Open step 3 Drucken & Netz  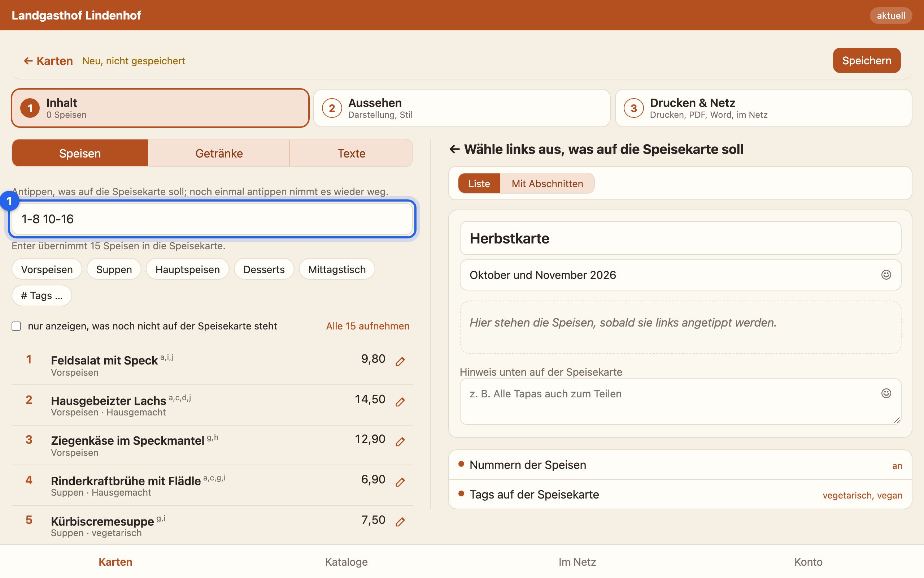[x=763, y=108]
